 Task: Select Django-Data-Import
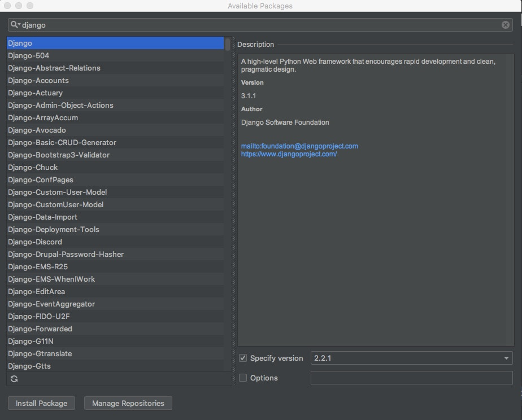point(115,217)
